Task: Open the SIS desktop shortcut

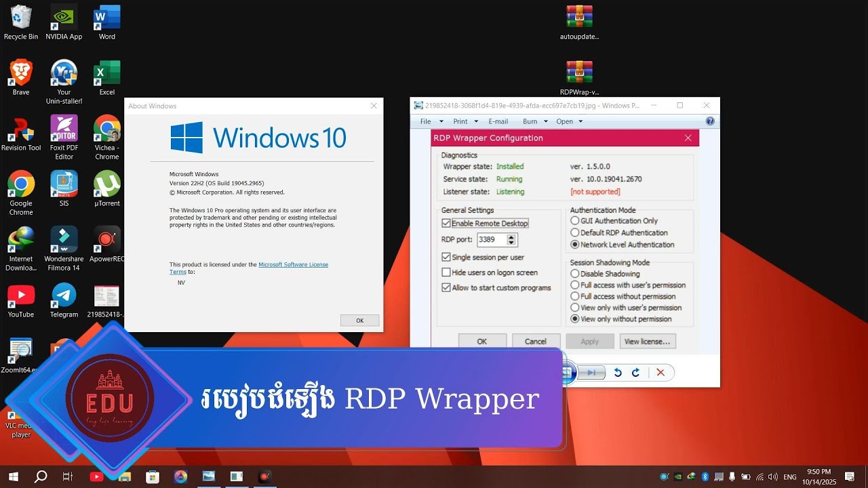Action: coord(64,189)
